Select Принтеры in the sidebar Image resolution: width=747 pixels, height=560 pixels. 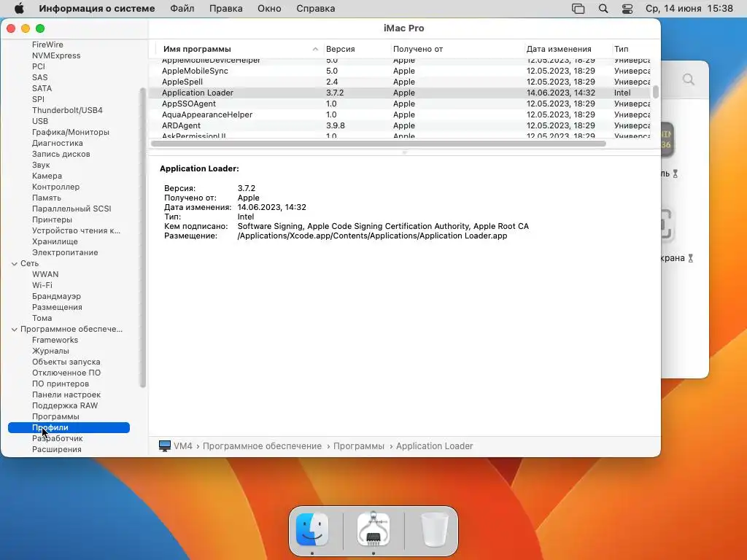(52, 219)
